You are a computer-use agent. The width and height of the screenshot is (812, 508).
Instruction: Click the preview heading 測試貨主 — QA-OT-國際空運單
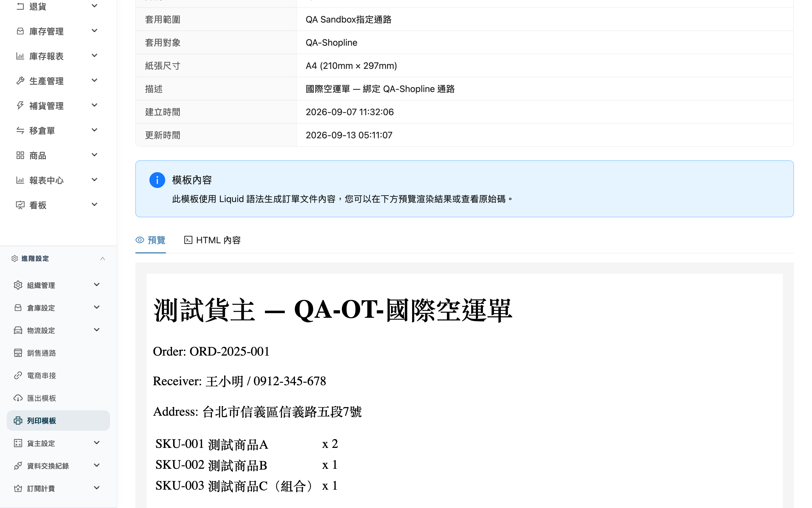click(332, 310)
